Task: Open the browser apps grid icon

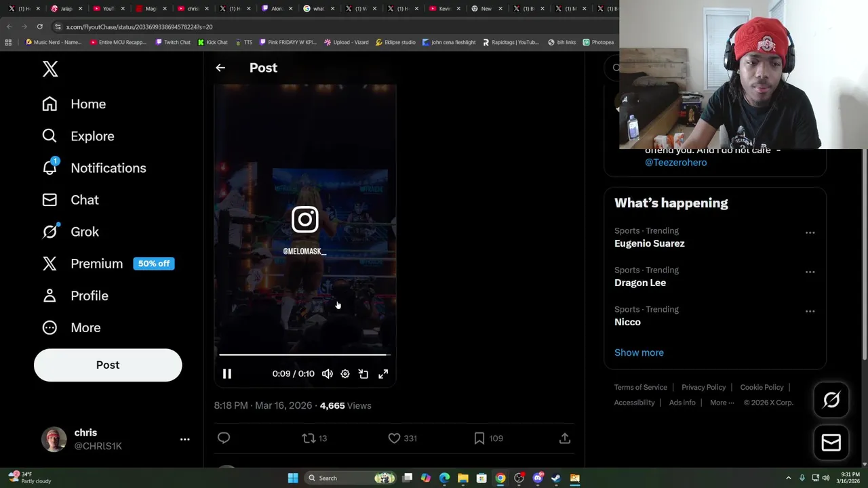Action: pos(8,42)
